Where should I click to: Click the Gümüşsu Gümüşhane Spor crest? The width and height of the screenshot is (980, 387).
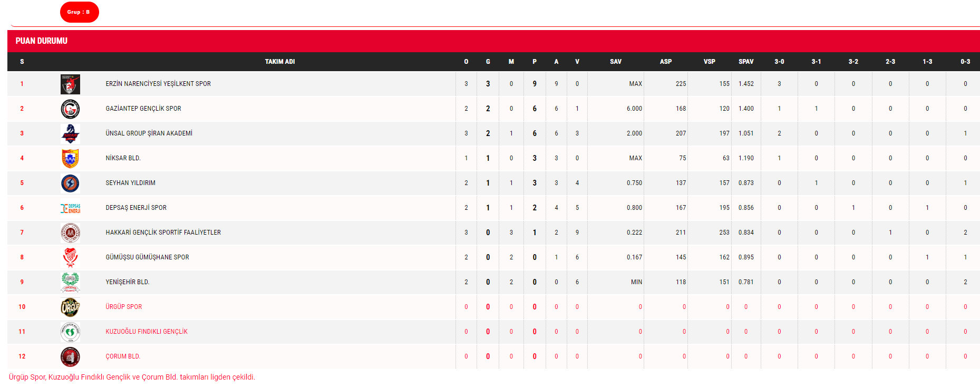pos(70,257)
